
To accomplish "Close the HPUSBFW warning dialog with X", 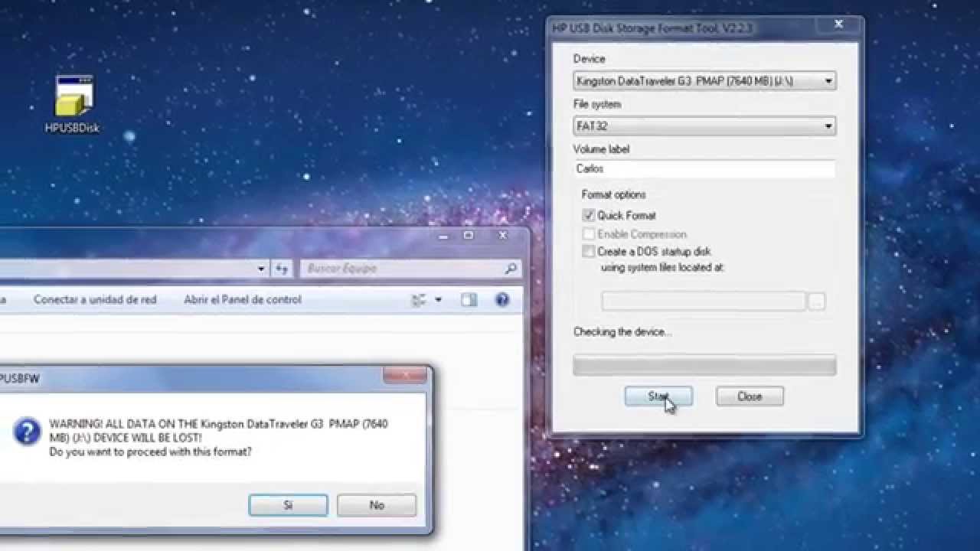I will coord(405,376).
